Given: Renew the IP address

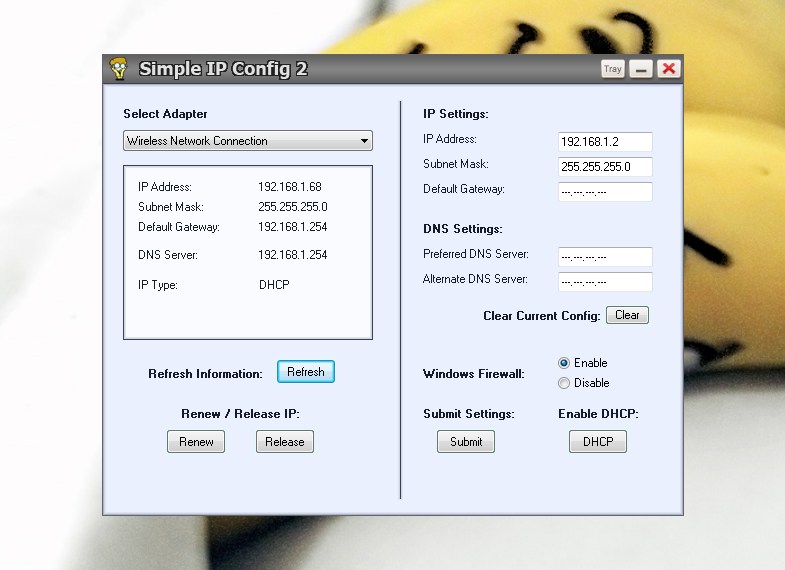Looking at the screenshot, I should point(196,441).
